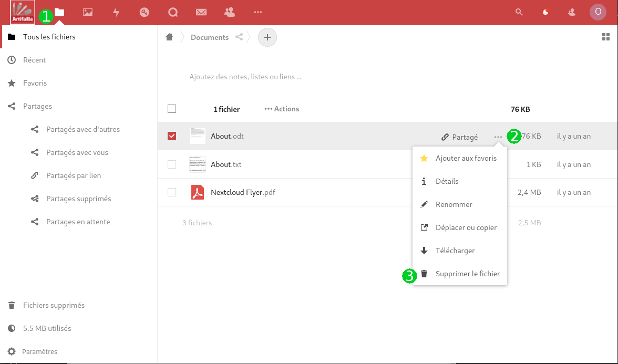The height and width of the screenshot is (364, 618).
Task: Select Télécharger from context menu
Action: [459, 251]
